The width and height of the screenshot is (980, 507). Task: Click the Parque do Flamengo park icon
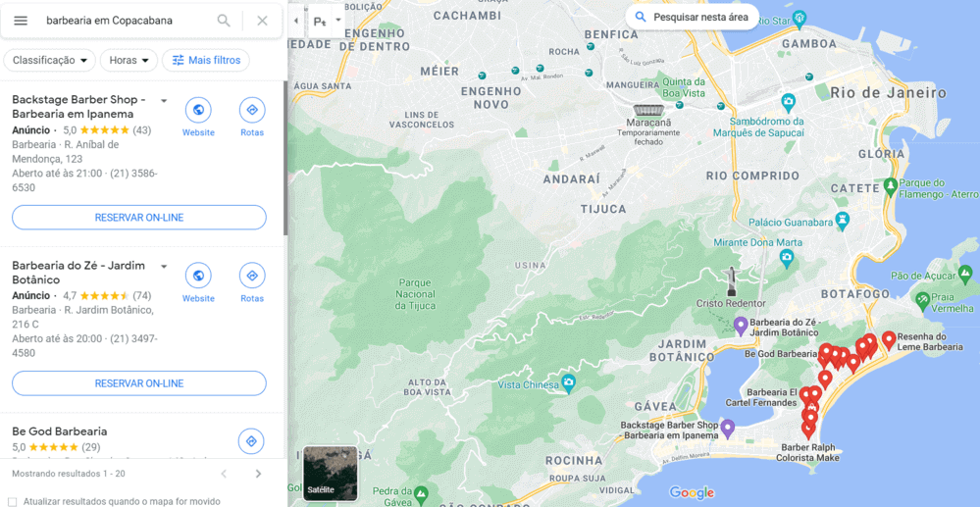890,185
